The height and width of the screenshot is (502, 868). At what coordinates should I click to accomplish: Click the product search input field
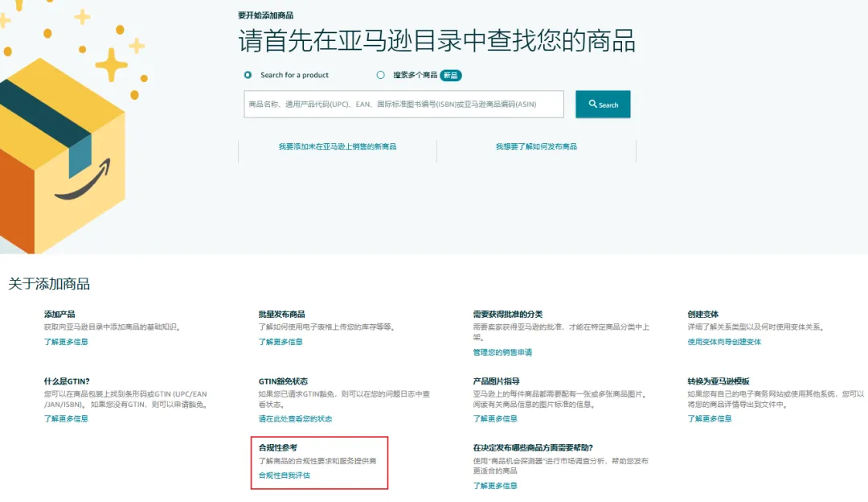[x=403, y=104]
